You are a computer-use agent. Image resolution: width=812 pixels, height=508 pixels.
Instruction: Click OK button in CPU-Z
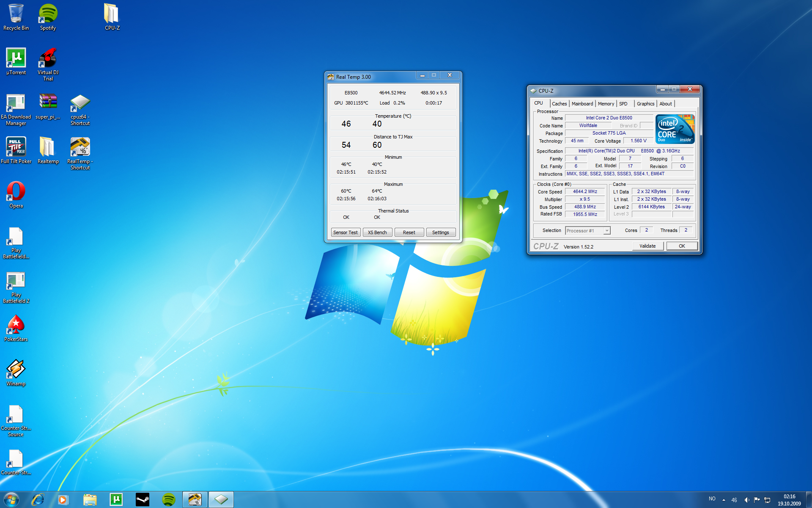point(682,246)
